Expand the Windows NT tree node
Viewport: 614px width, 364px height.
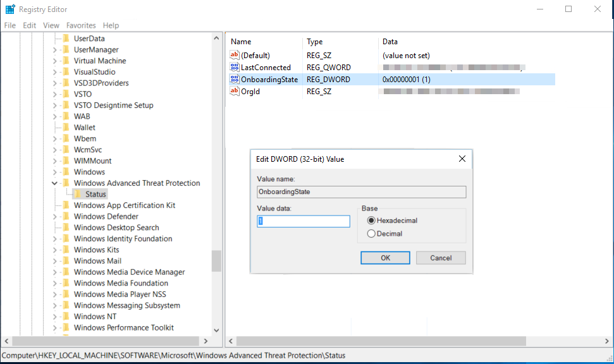point(56,317)
